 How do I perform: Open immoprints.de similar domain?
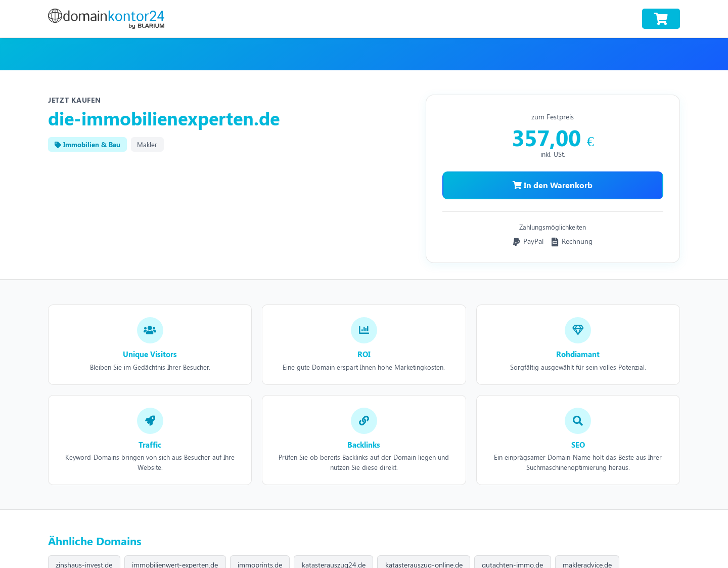pos(260,562)
